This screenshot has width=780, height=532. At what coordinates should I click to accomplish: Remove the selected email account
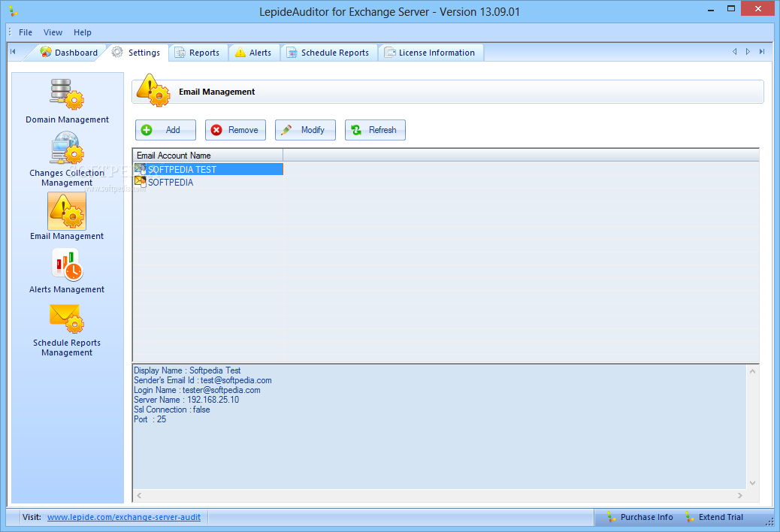(235, 130)
